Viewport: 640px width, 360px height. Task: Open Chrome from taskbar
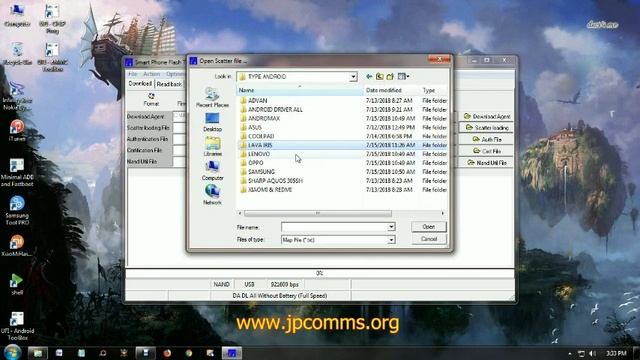pyautogui.click(x=189, y=353)
